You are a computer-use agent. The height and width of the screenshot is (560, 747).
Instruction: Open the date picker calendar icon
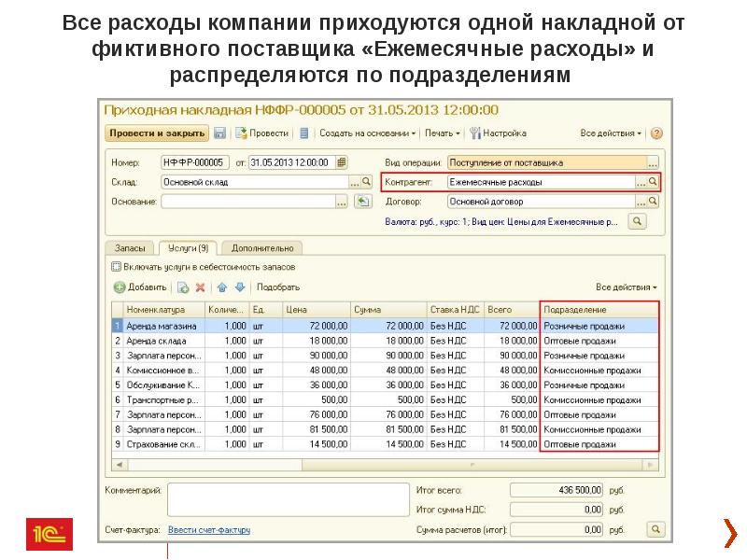[x=341, y=162]
